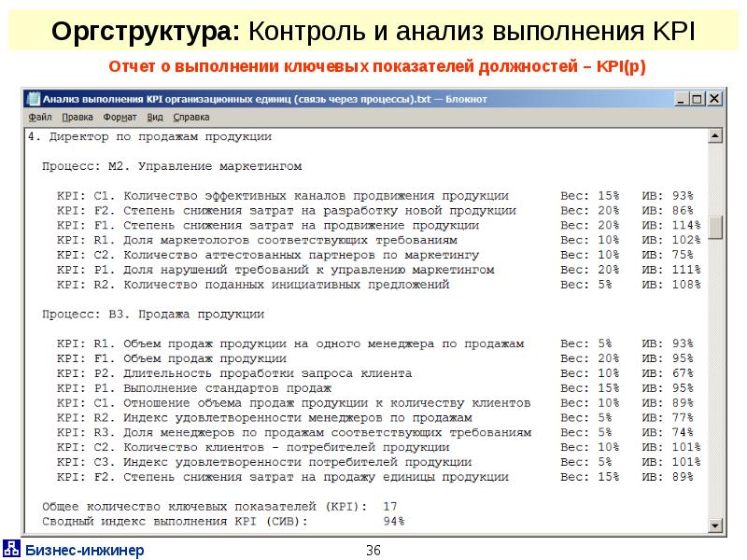
Task: Click the scroll down arrow
Action: pyautogui.click(x=715, y=522)
